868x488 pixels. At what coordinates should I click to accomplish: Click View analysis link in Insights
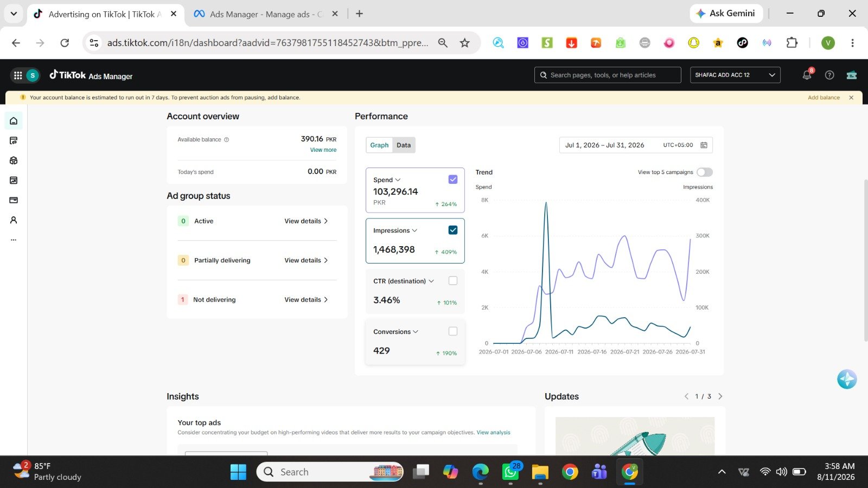[x=493, y=433]
